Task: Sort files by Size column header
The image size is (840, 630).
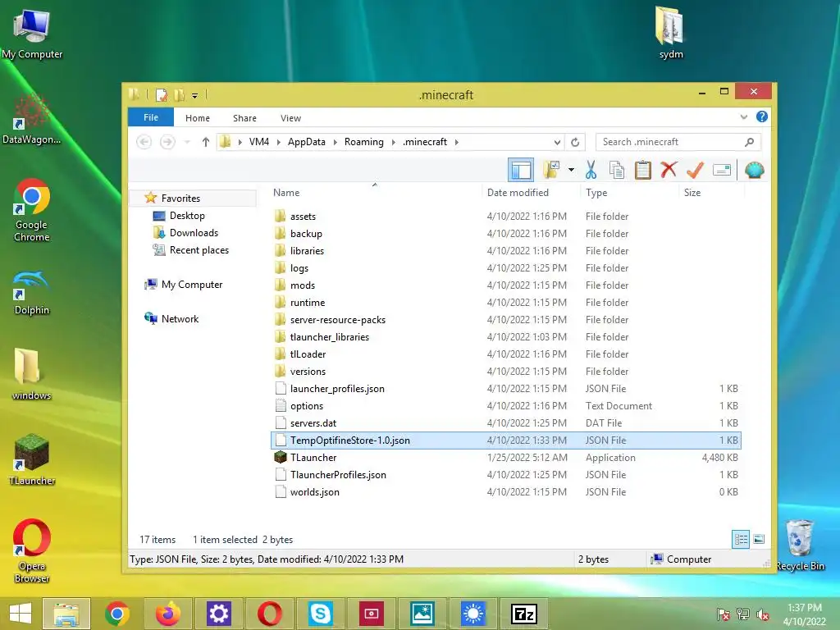Action: (711, 192)
